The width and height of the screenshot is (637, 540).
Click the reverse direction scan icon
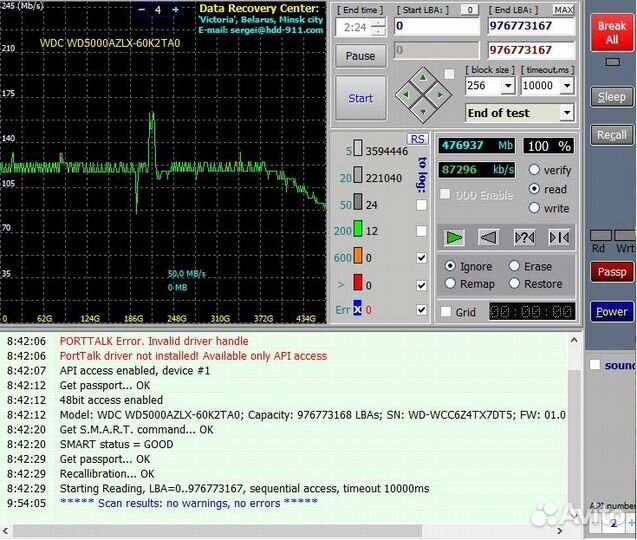coord(488,237)
